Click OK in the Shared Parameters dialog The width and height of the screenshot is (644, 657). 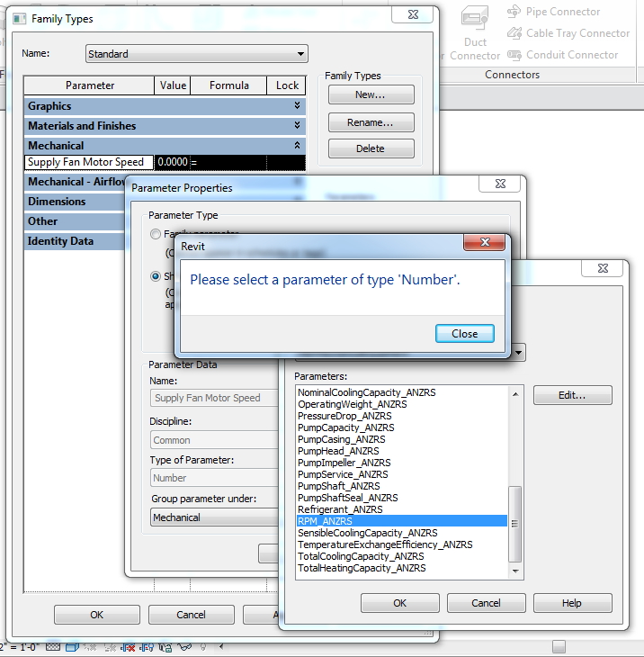click(x=400, y=603)
